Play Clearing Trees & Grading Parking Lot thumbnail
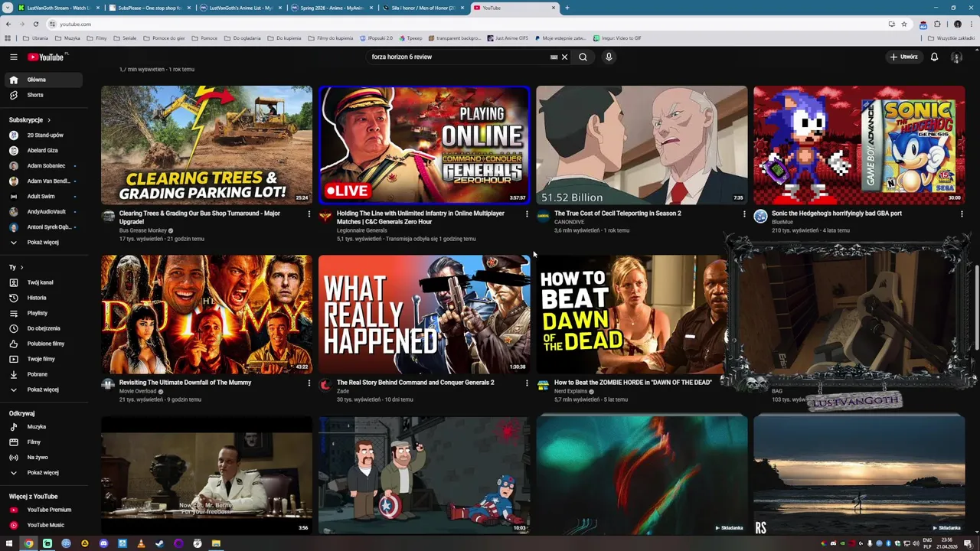Image resolution: width=980 pixels, height=551 pixels. [207, 145]
